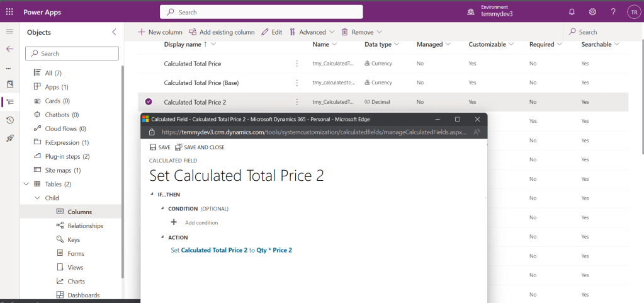Click the Add condition link
644x303 pixels.
(x=201, y=222)
